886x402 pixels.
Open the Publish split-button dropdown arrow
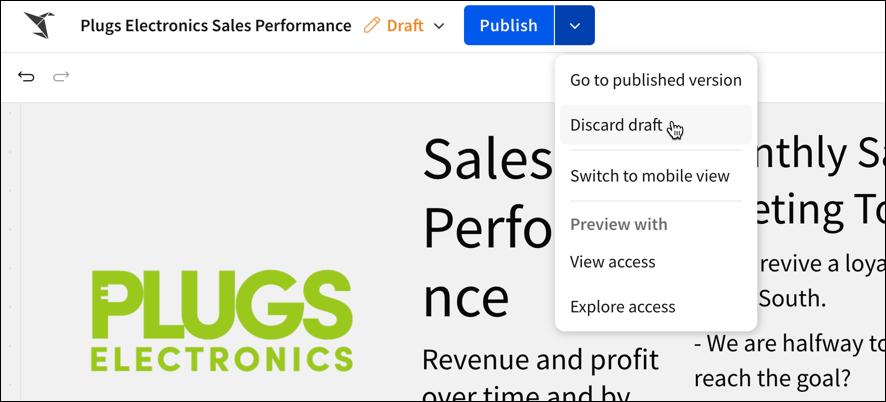tap(575, 25)
